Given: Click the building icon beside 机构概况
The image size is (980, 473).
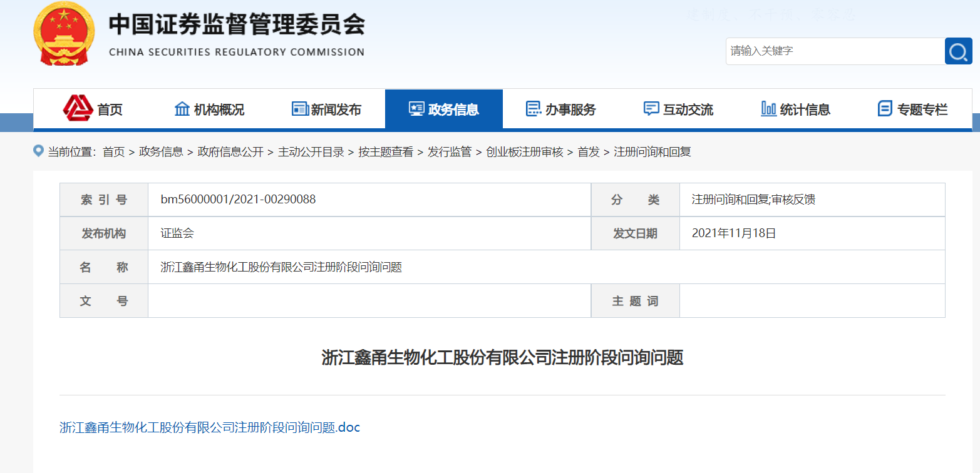Looking at the screenshot, I should (x=182, y=109).
